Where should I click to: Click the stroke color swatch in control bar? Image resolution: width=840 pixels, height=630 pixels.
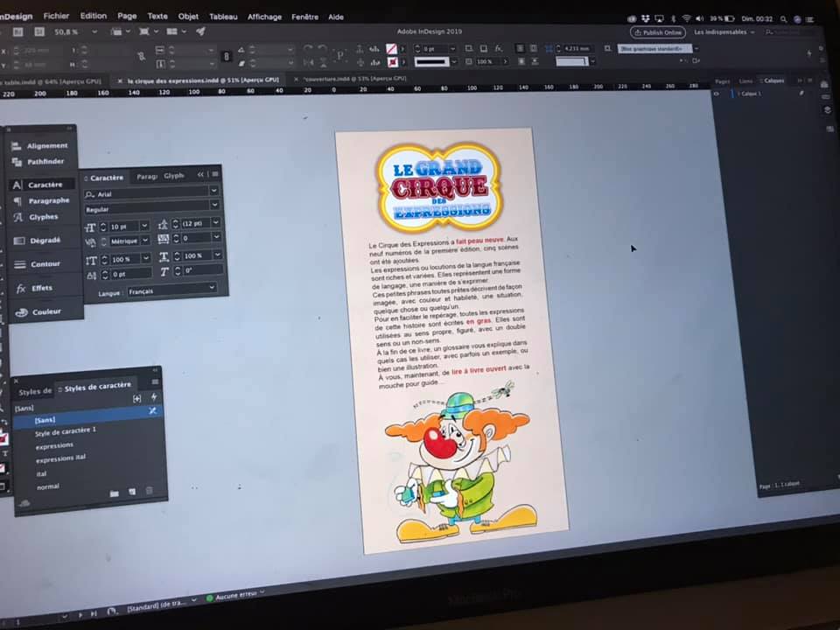392,62
